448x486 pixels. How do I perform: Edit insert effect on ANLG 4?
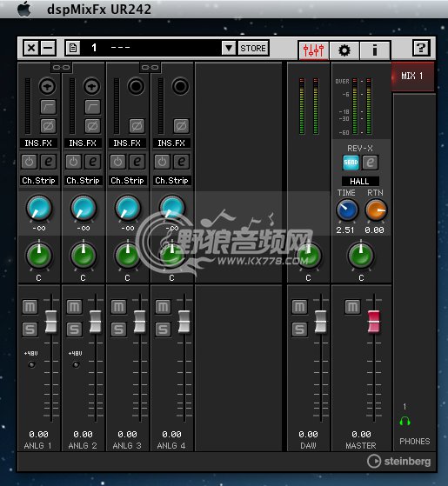181,162
